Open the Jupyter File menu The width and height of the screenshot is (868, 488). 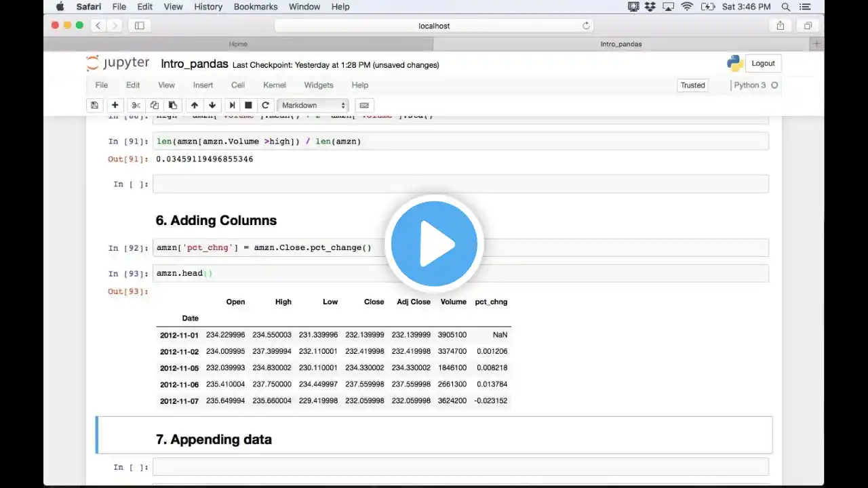pyautogui.click(x=102, y=85)
